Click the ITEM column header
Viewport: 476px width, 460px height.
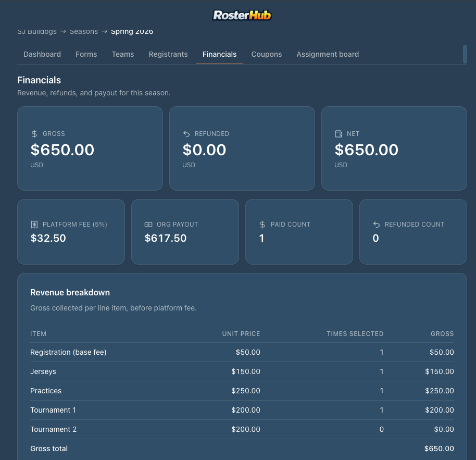(x=38, y=334)
